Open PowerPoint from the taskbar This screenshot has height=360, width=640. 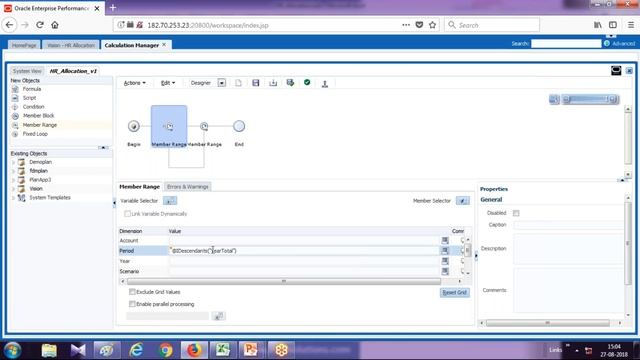point(250,350)
